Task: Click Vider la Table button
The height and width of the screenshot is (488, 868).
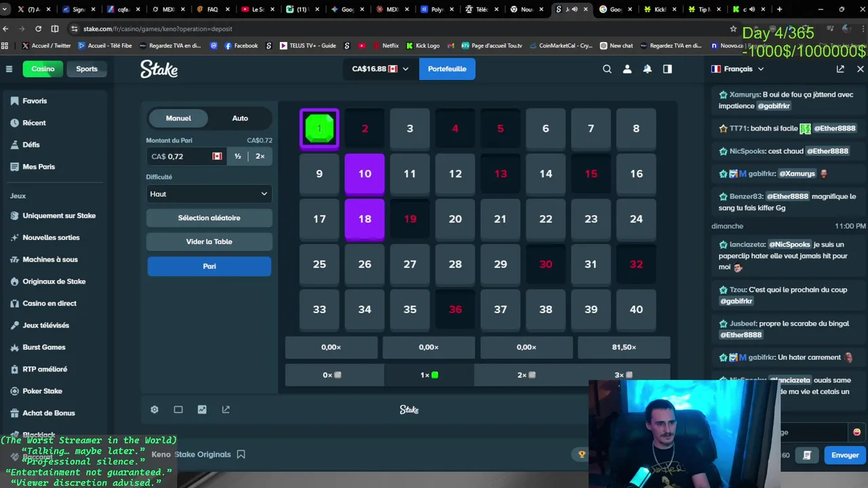Action: point(209,242)
